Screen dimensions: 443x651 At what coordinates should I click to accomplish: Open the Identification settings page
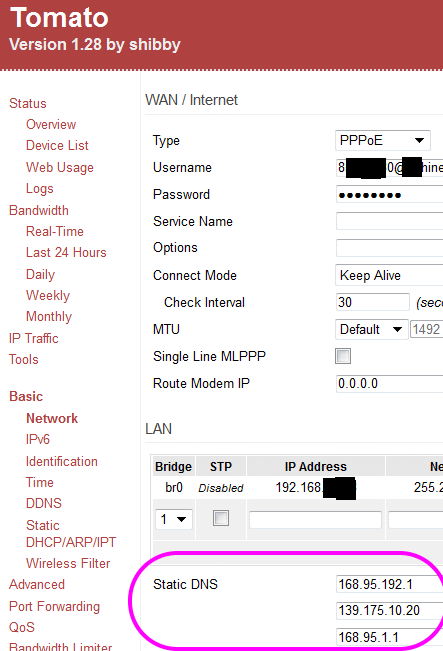[62, 461]
